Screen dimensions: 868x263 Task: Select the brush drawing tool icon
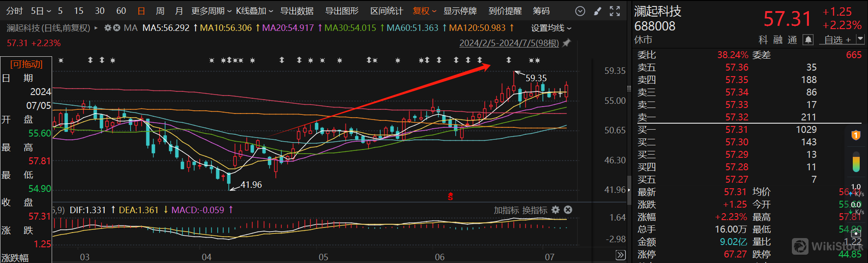coord(597,11)
